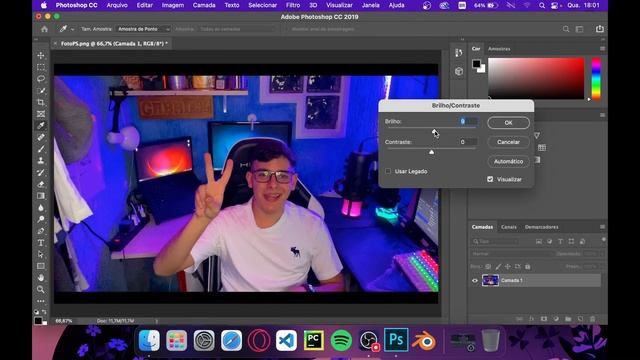Toggle the Usar Legado checkbox
The image size is (640, 360).
pos(388,171)
